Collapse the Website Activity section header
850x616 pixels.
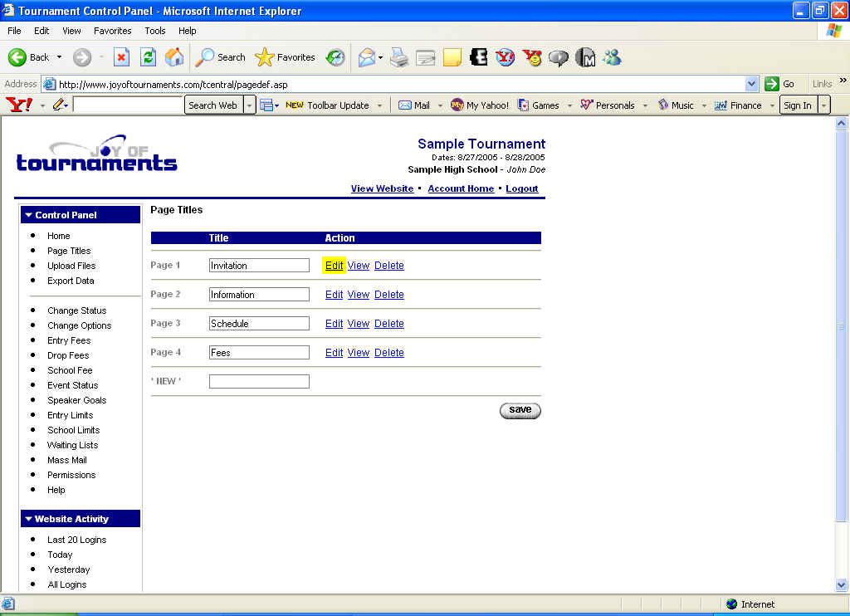click(80, 519)
